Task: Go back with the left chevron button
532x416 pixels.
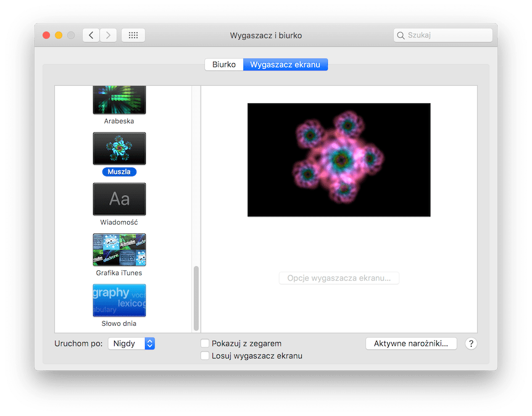Action: tap(91, 35)
